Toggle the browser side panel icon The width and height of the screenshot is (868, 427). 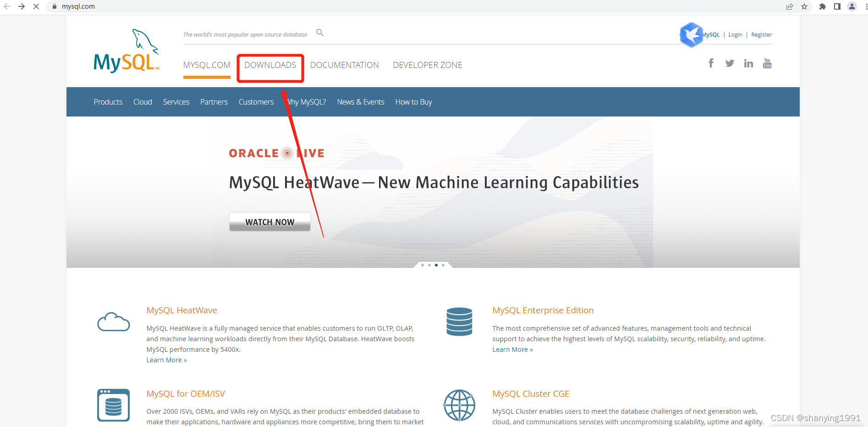click(837, 6)
